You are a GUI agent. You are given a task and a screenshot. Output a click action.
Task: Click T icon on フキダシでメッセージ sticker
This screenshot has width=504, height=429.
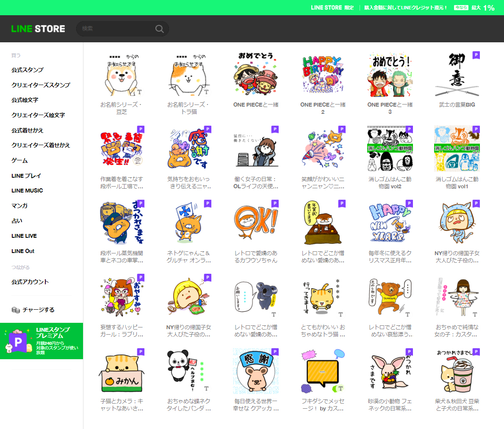(341, 389)
